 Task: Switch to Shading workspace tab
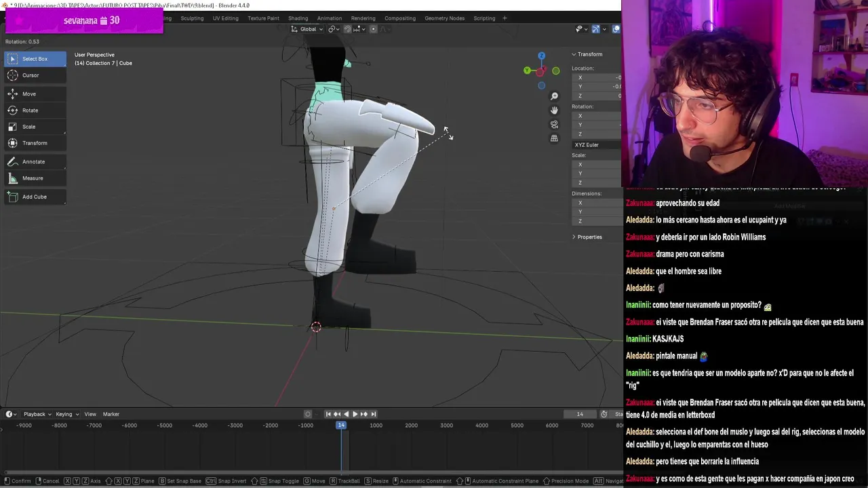click(x=298, y=18)
